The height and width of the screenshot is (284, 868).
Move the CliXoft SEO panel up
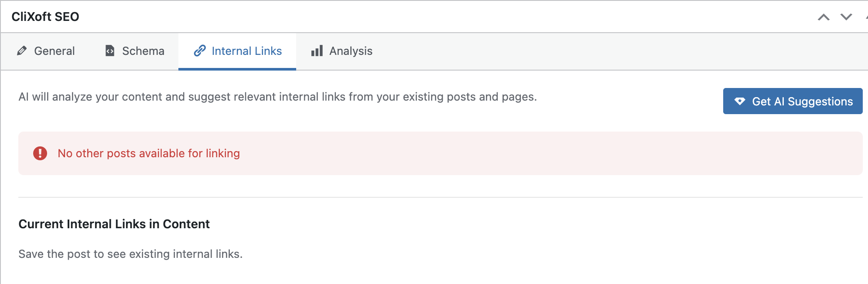coord(824,17)
